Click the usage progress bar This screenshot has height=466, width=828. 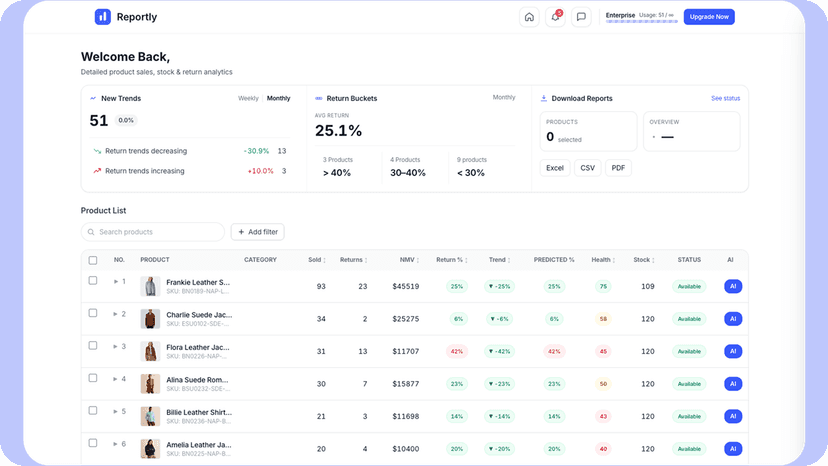coord(642,22)
